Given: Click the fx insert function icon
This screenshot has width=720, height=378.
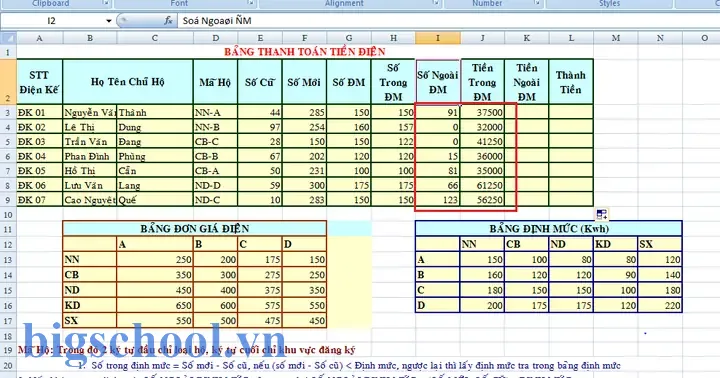Looking at the screenshot, I should (169, 21).
